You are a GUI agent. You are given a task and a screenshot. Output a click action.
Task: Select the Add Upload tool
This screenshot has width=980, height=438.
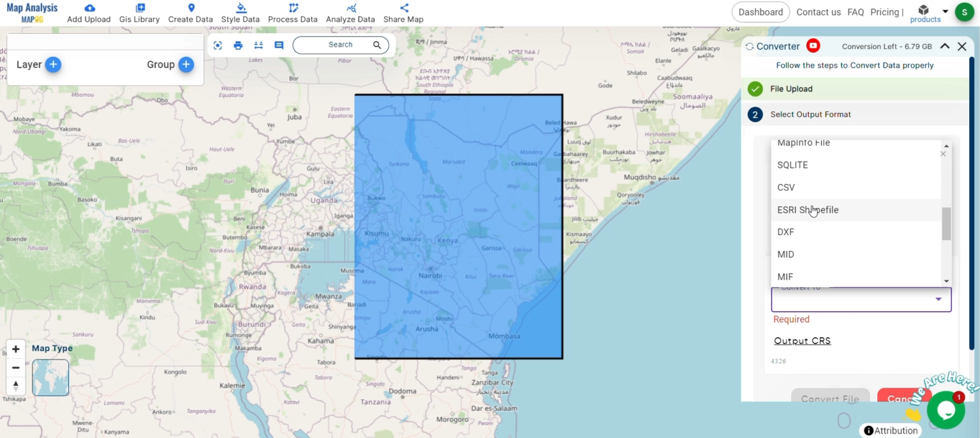click(x=89, y=12)
